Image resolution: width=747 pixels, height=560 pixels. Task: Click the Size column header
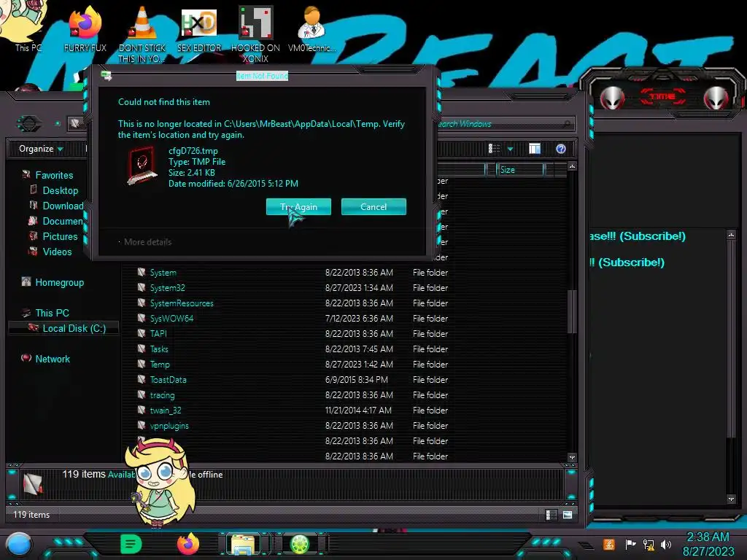pos(519,169)
